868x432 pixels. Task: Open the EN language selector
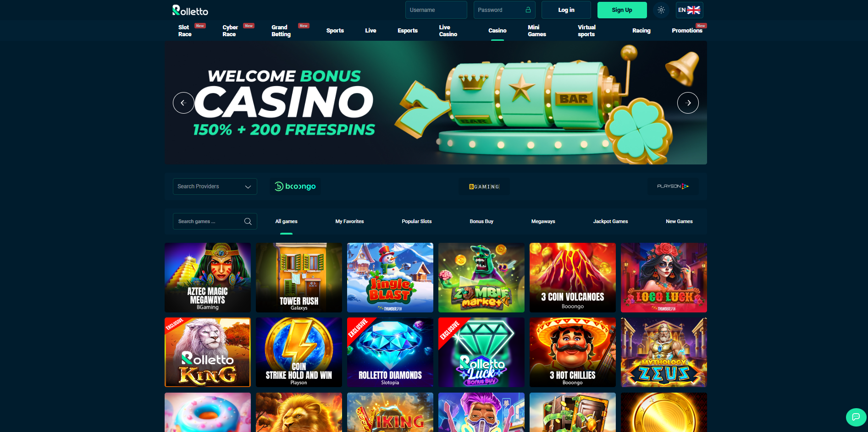click(689, 10)
